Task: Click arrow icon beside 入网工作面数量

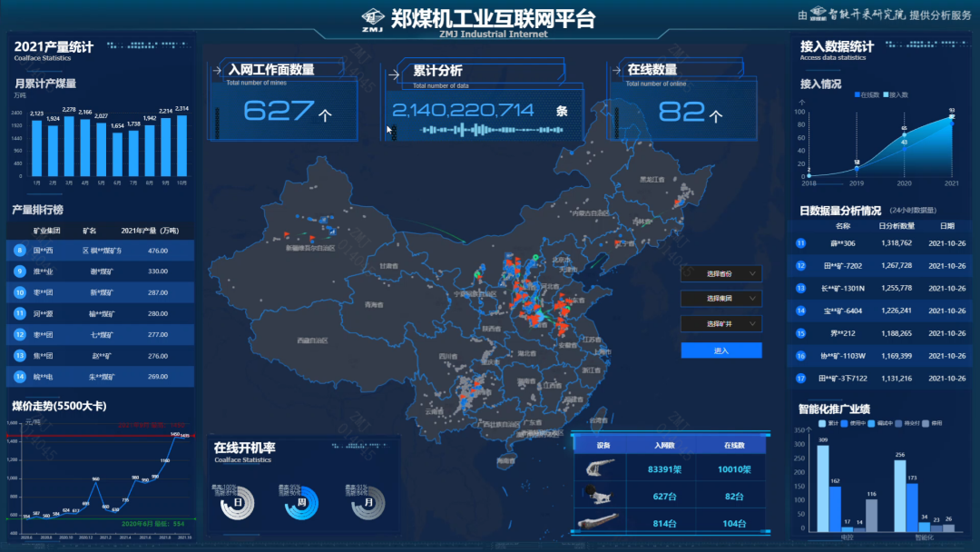Action: [217, 71]
